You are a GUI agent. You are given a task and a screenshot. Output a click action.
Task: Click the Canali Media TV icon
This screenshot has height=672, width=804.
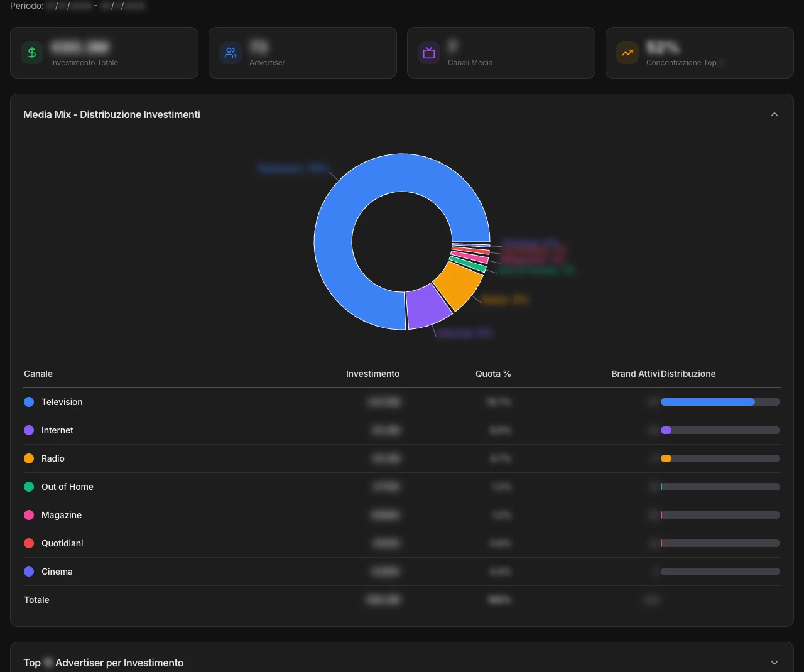point(429,53)
